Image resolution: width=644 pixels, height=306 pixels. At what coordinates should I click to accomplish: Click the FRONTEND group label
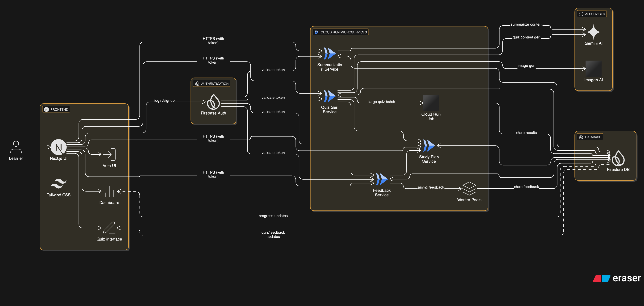pos(56,109)
